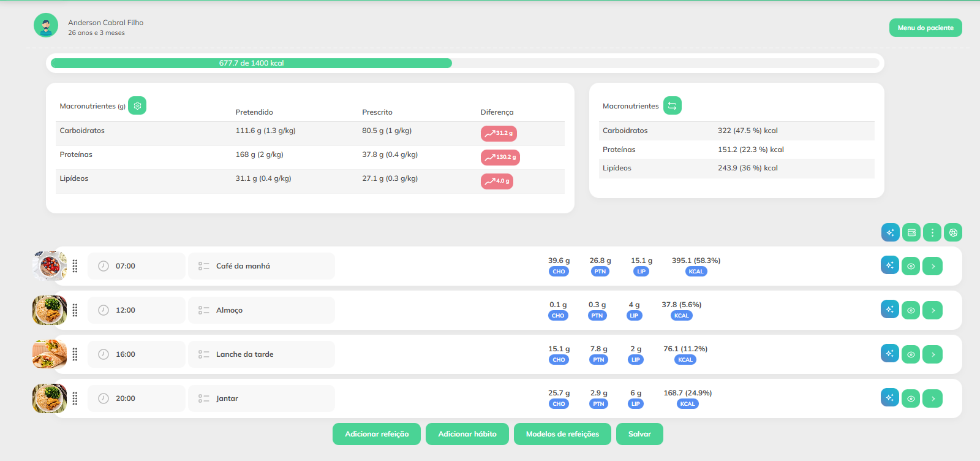This screenshot has width=980, height=461.
Task: Expand Café da manhã with chevron arrow
Action: click(x=932, y=266)
